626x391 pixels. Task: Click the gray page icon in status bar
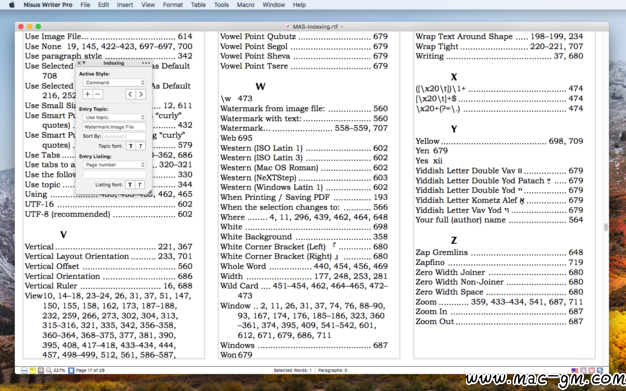point(41,370)
